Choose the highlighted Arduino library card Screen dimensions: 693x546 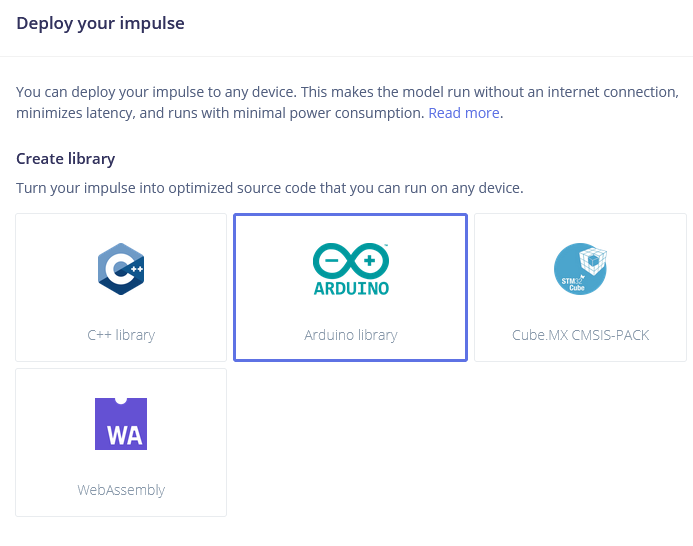tap(350, 287)
